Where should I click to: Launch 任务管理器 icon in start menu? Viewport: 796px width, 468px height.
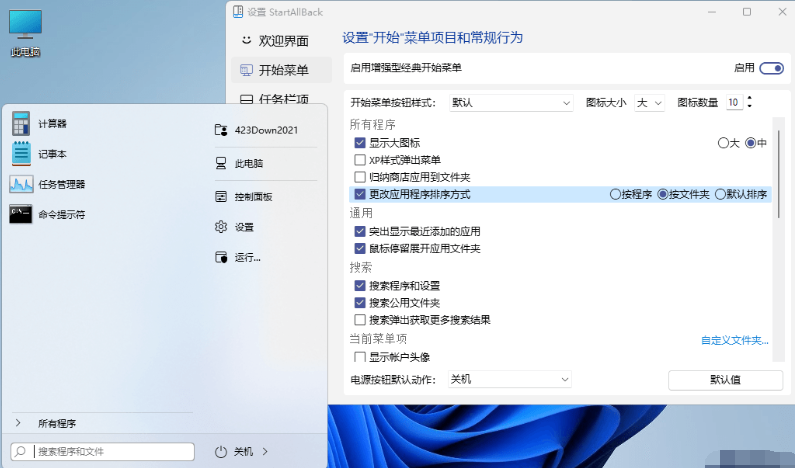tap(21, 184)
